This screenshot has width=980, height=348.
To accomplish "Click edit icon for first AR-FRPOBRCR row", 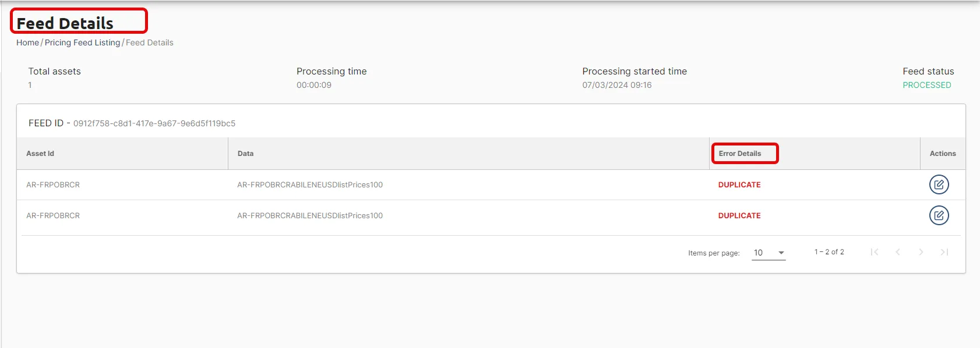I will pos(939,184).
